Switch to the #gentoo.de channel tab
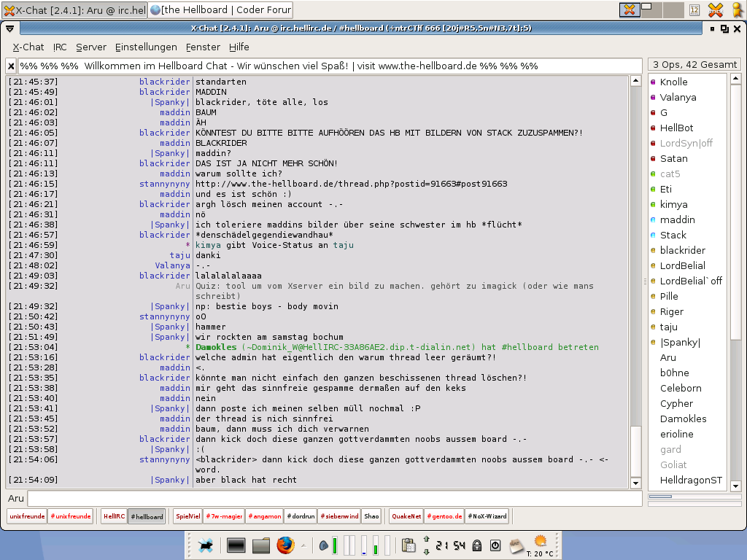Screen dimensions: 747x560 (445, 516)
